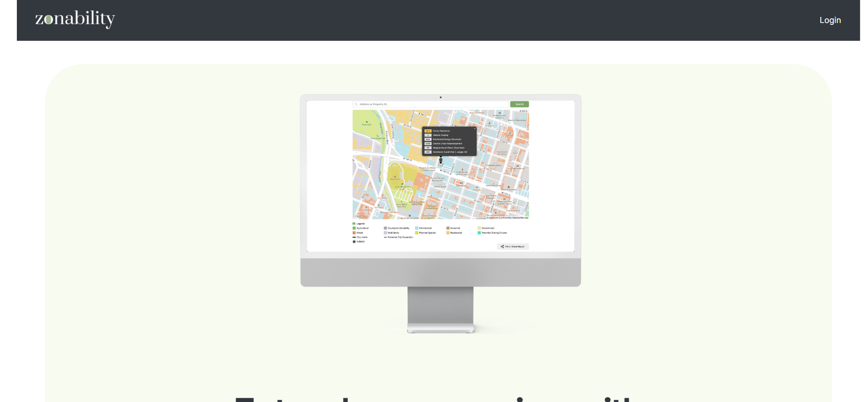Select the Mixed orange legend swatch
The height and width of the screenshot is (402, 868).
[354, 233]
